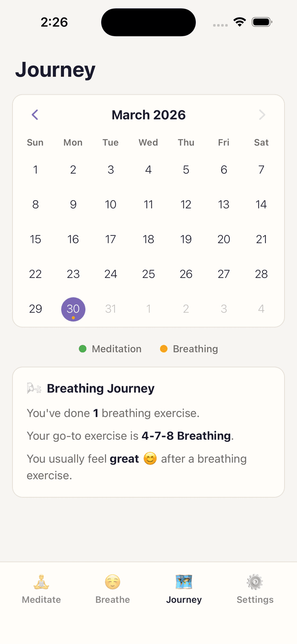
Task: Select March 30 on the calendar
Action: (x=73, y=309)
